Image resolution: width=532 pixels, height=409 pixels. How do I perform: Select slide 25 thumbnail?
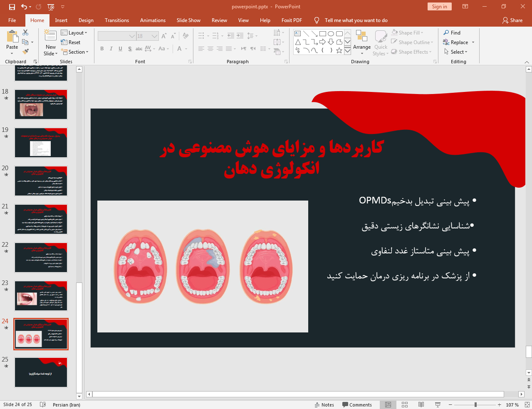(x=41, y=372)
